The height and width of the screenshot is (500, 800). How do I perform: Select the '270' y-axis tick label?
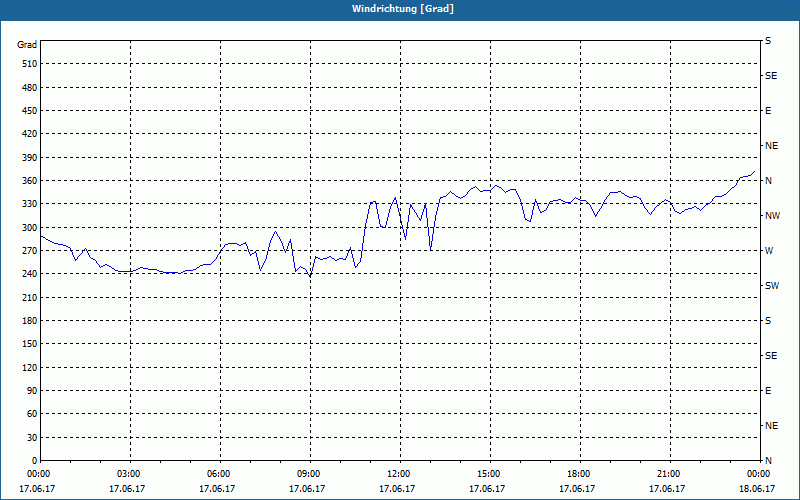30,251
